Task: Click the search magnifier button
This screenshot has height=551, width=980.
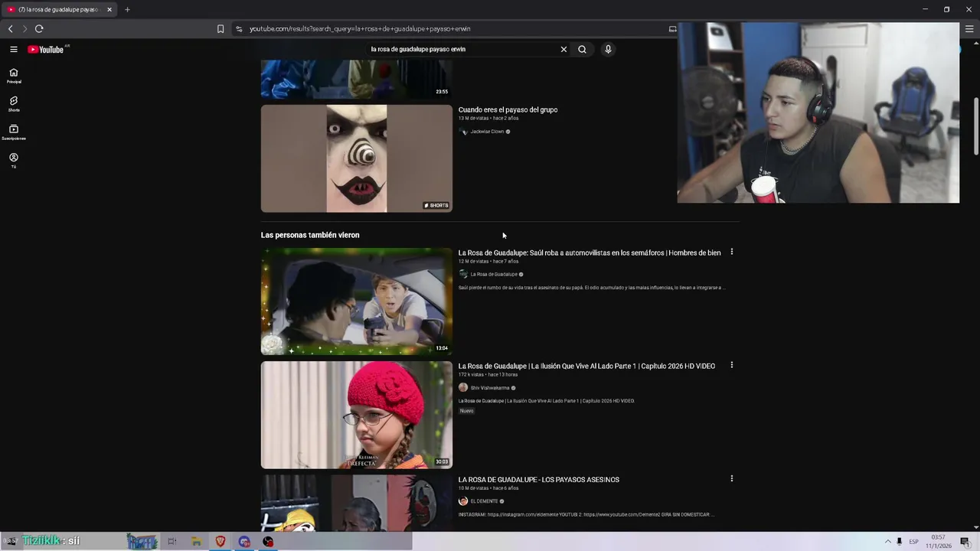Action: [582, 49]
